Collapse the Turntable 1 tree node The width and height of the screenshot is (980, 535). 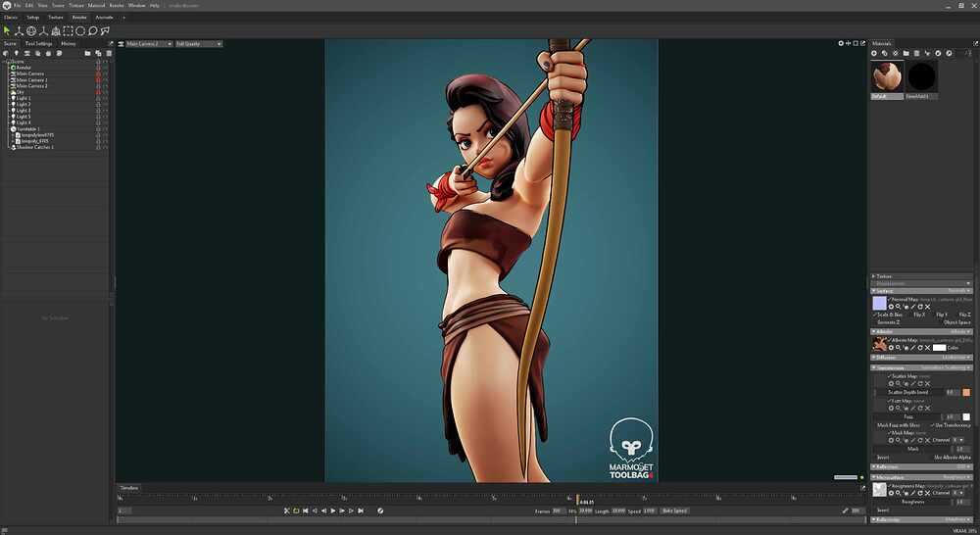9,128
